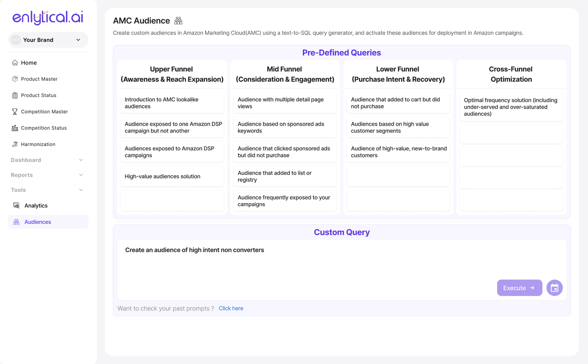Click the Custom Query title
588x364 pixels.
coord(342,232)
